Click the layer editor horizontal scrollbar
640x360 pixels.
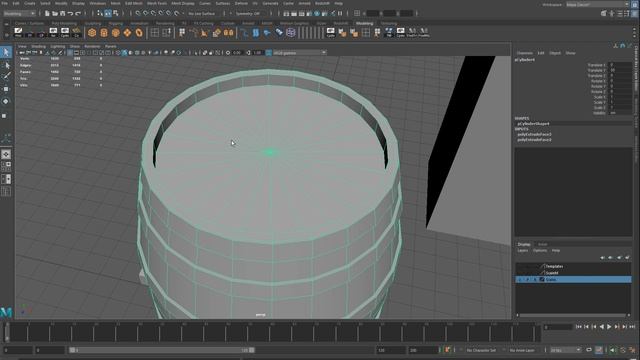(x=573, y=315)
